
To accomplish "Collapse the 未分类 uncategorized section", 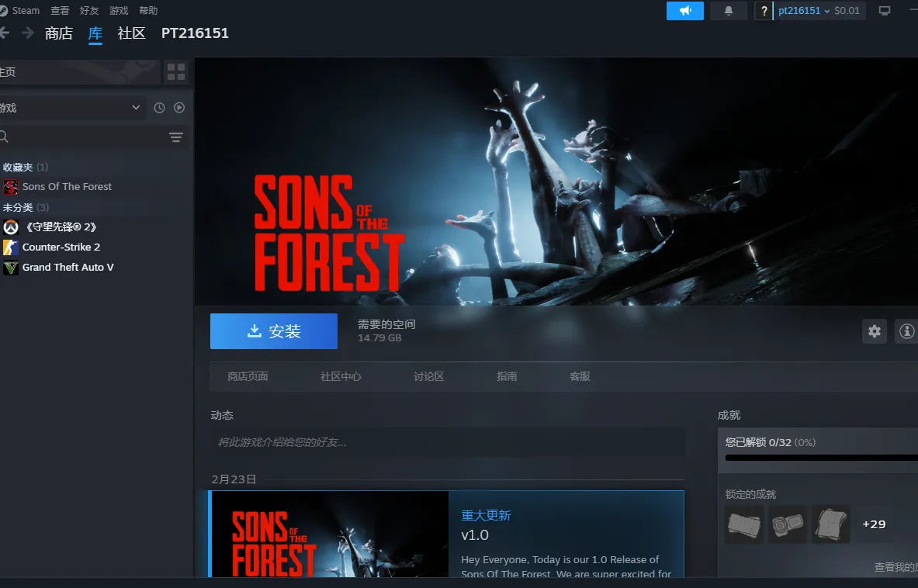I will click(18, 207).
